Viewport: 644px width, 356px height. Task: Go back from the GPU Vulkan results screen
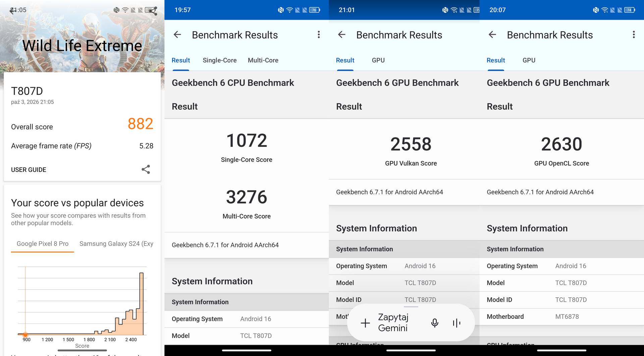click(x=341, y=35)
